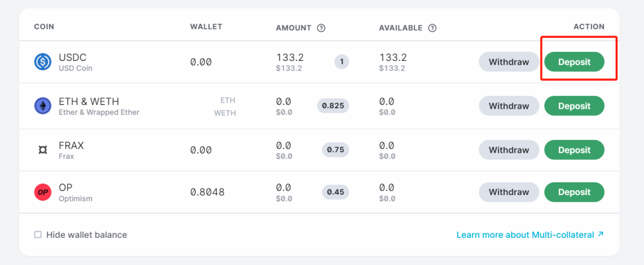
Task: Withdraw FRAX from the account
Action: (x=509, y=150)
